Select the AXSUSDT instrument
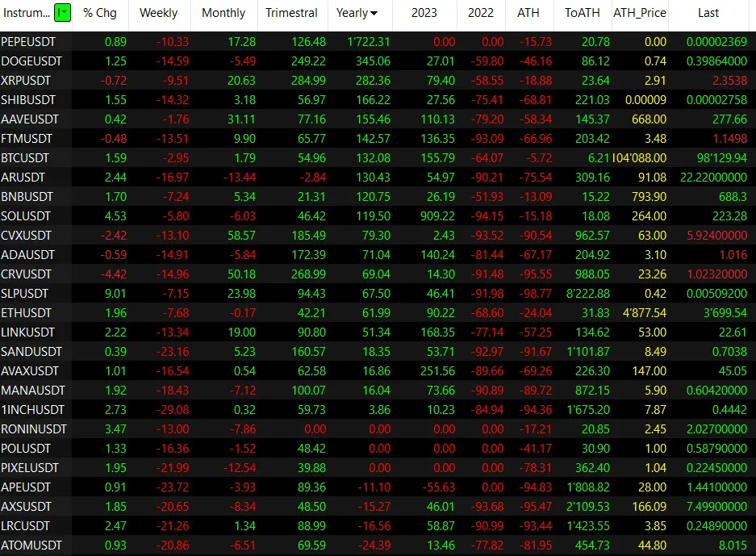Image resolution: width=756 pixels, height=556 pixels. point(26,506)
